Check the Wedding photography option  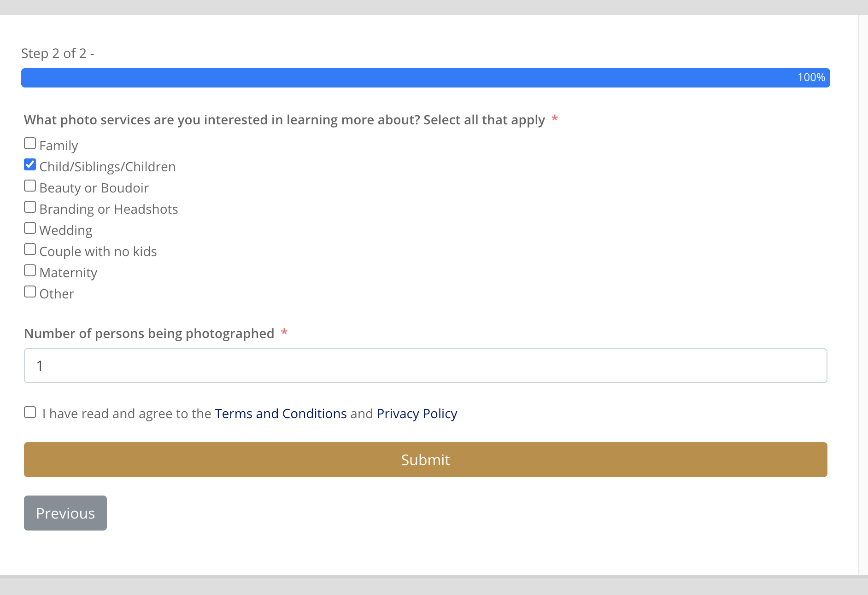tap(30, 227)
